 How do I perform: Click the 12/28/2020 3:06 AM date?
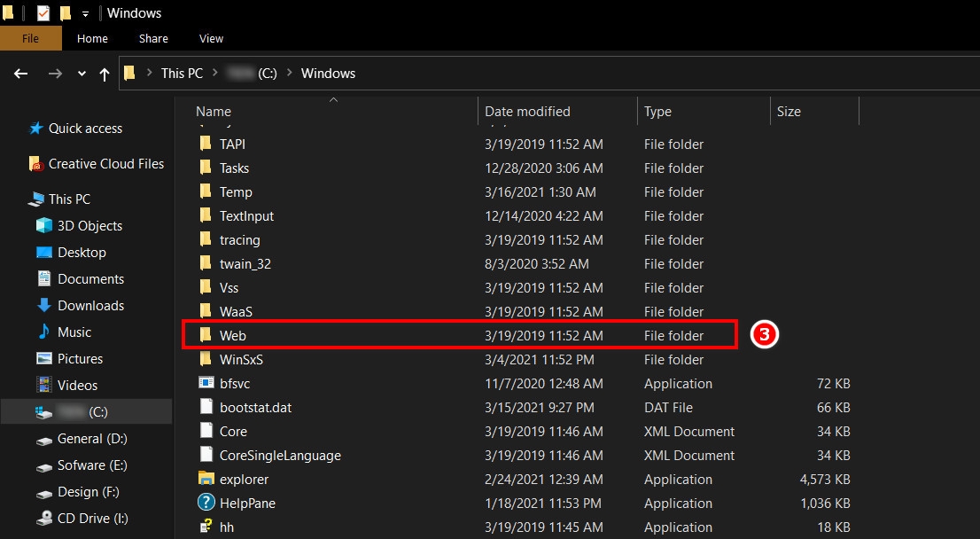544,168
